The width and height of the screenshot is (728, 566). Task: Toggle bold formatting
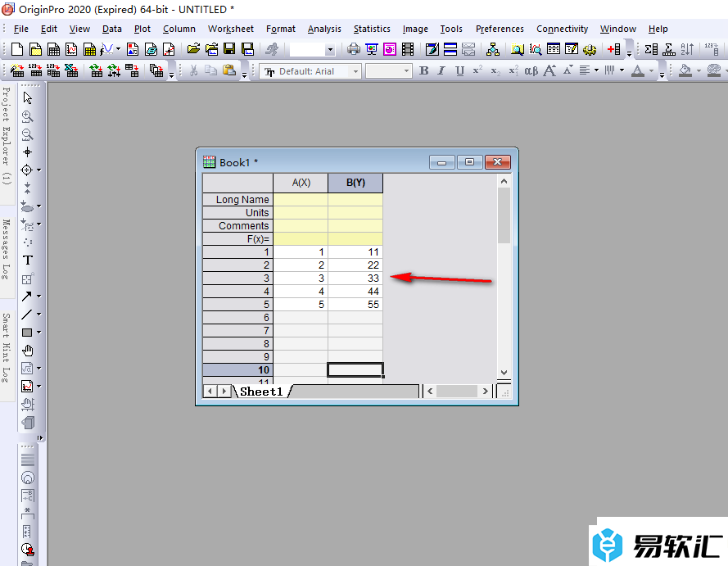click(x=424, y=70)
